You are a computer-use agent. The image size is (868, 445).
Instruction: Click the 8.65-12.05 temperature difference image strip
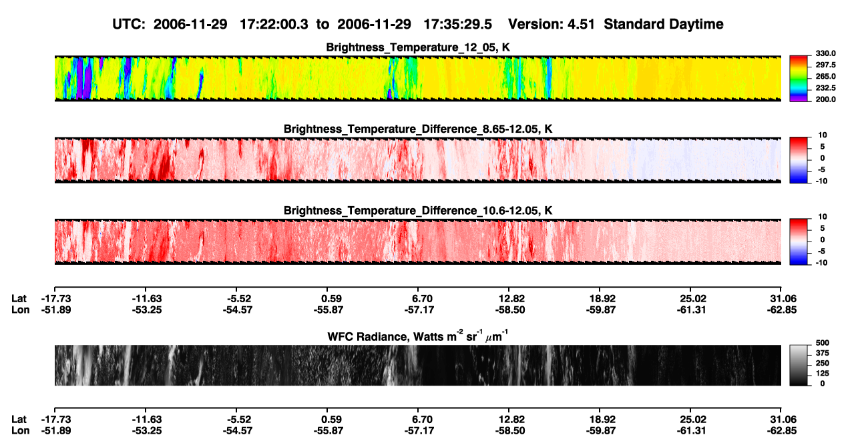click(x=417, y=160)
